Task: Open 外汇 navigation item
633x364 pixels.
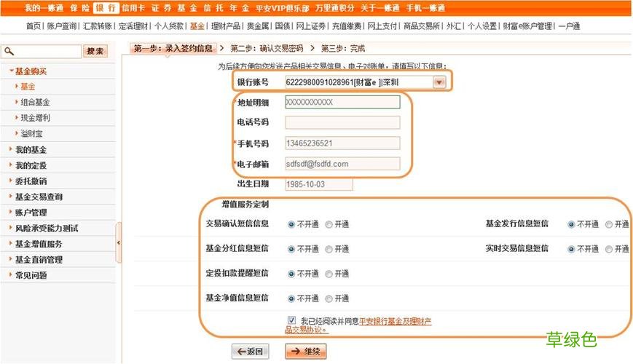Action: pos(454,26)
